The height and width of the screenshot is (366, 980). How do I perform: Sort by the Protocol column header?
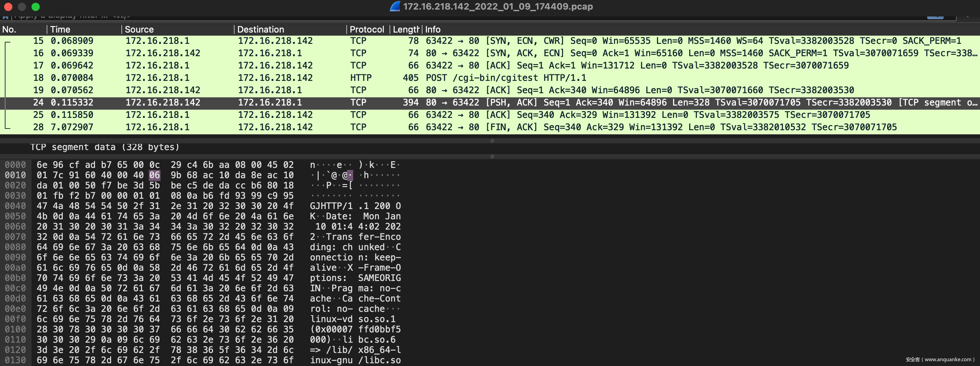pyautogui.click(x=367, y=29)
